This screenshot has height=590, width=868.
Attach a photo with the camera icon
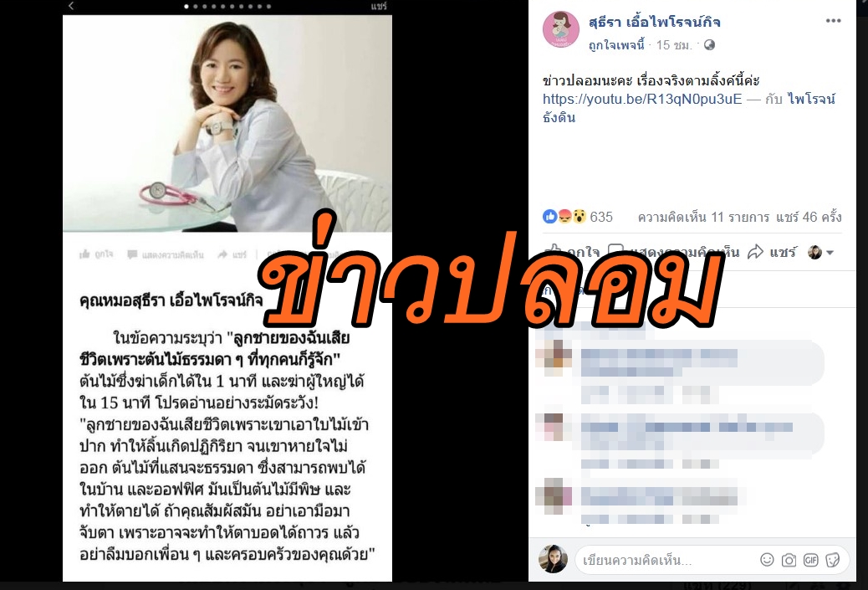(789, 560)
